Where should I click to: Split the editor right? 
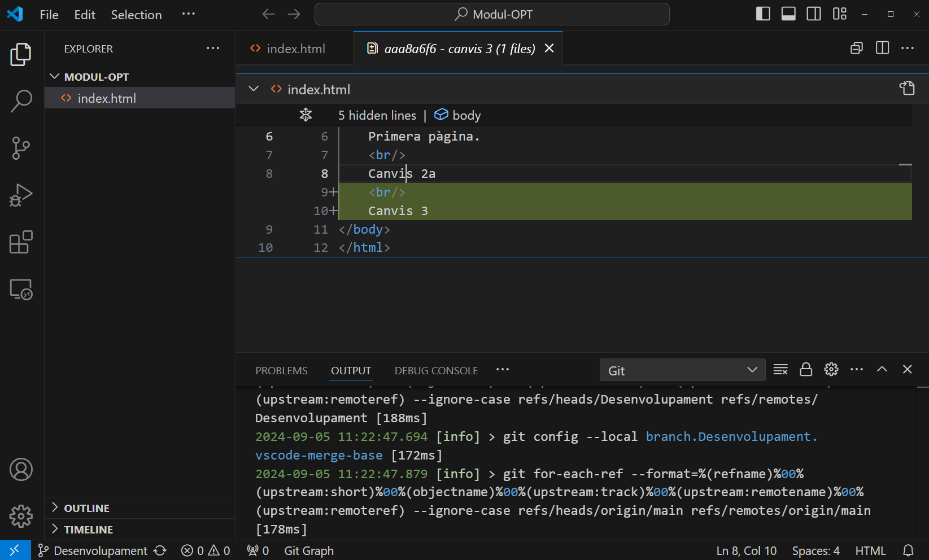pyautogui.click(x=882, y=48)
